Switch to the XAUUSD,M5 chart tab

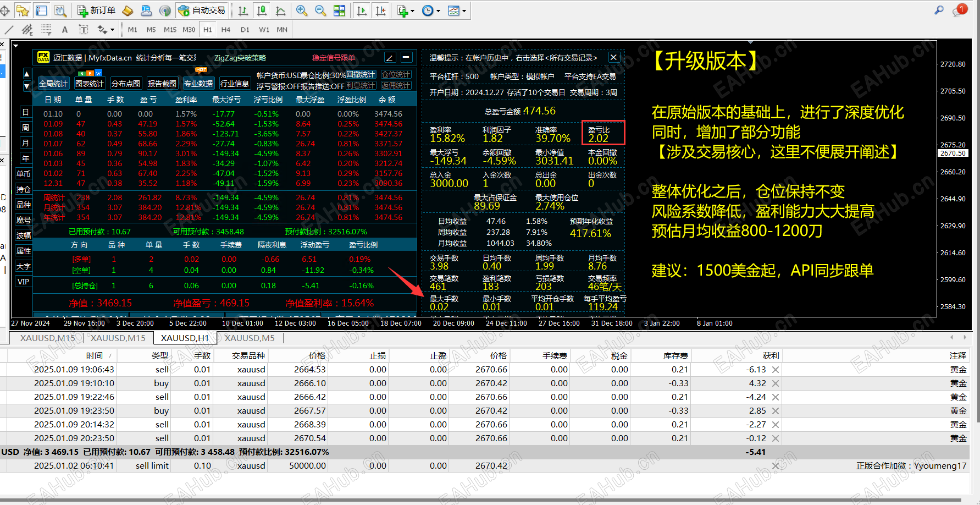pyautogui.click(x=250, y=338)
